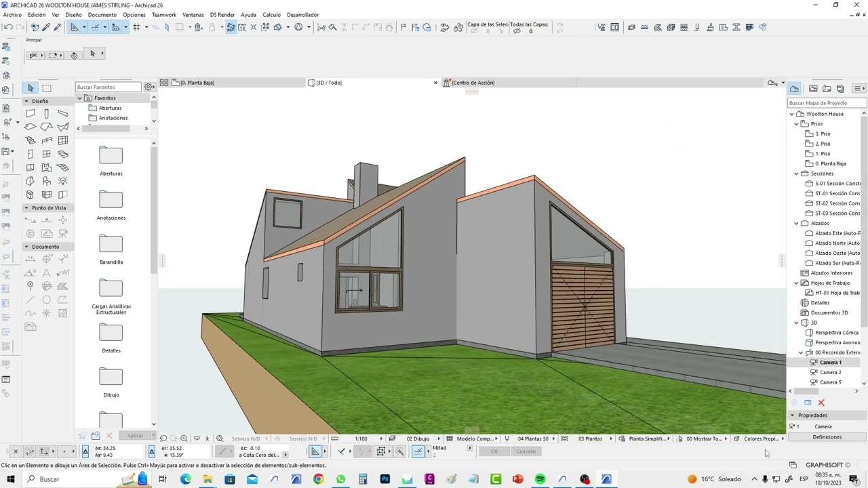Open Chrome from the Windows taskbar

tap(318, 479)
